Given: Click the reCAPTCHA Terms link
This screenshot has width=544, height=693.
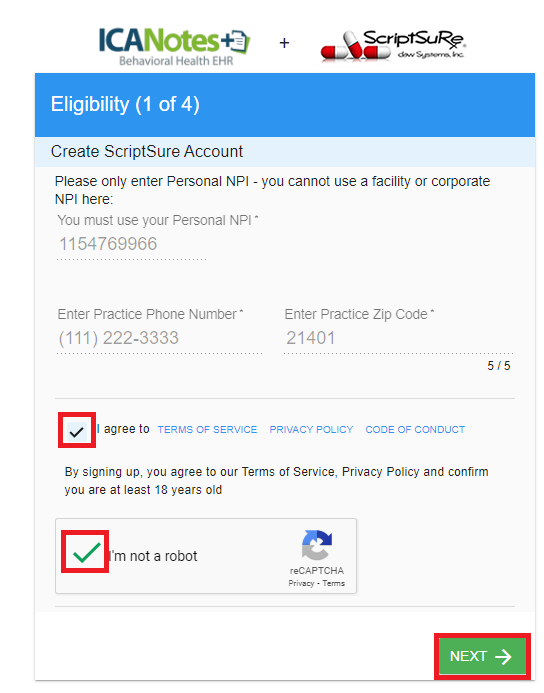Looking at the screenshot, I should click(334, 583).
